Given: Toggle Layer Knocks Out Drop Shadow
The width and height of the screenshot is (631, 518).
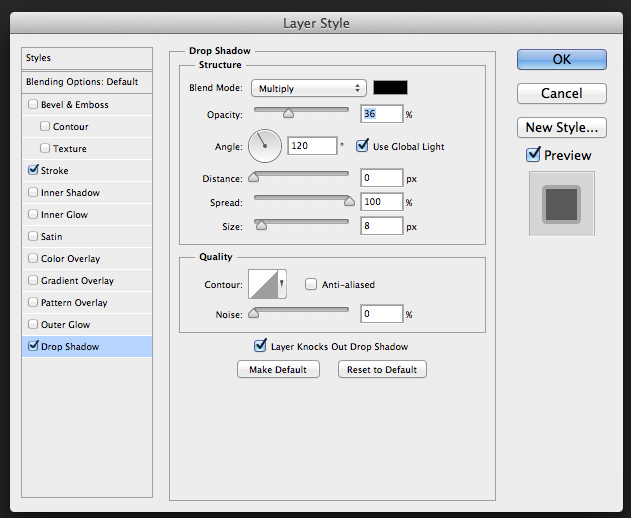Looking at the screenshot, I should point(261,347).
